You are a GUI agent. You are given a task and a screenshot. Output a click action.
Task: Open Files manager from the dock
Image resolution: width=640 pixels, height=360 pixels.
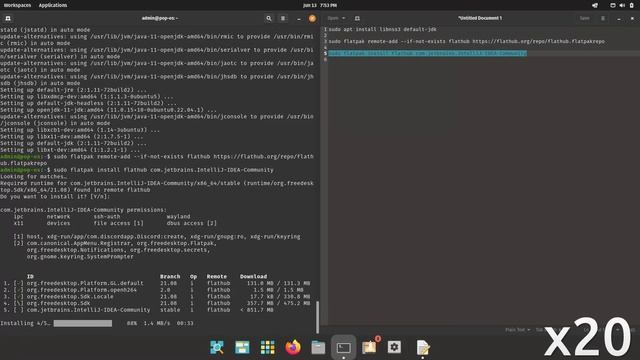[x=318, y=347]
